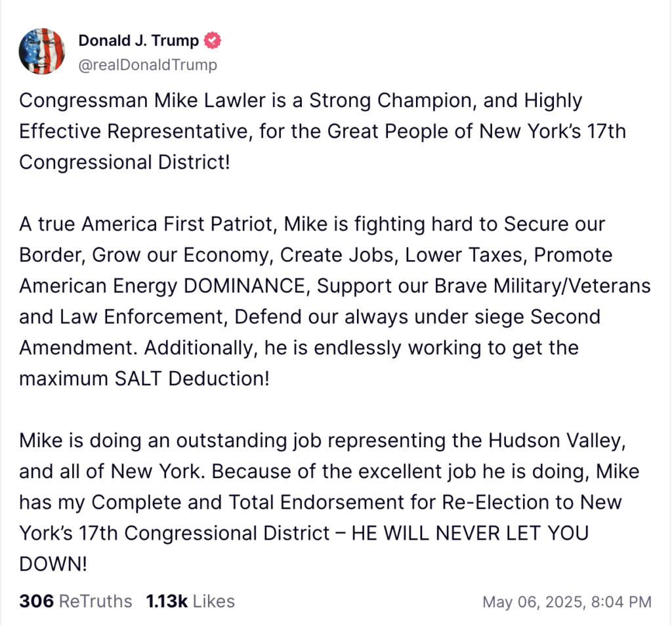The width and height of the screenshot is (672, 625).
Task: Open Donald J. Trump display name link
Action: pos(138,41)
